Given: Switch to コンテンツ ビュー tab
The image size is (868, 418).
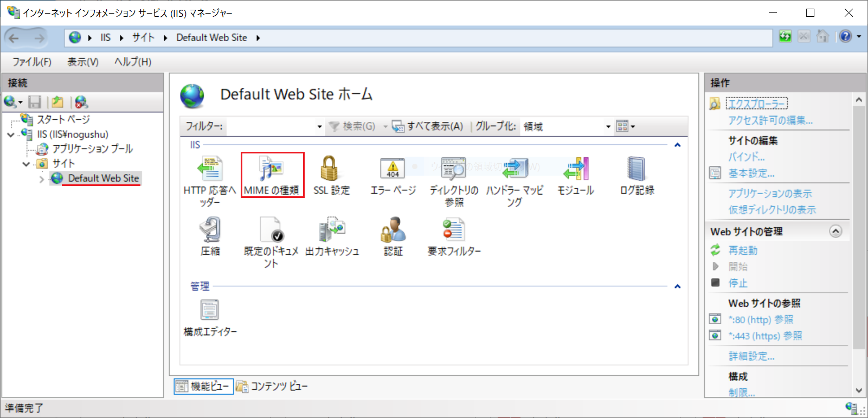Looking at the screenshot, I should tap(272, 386).
